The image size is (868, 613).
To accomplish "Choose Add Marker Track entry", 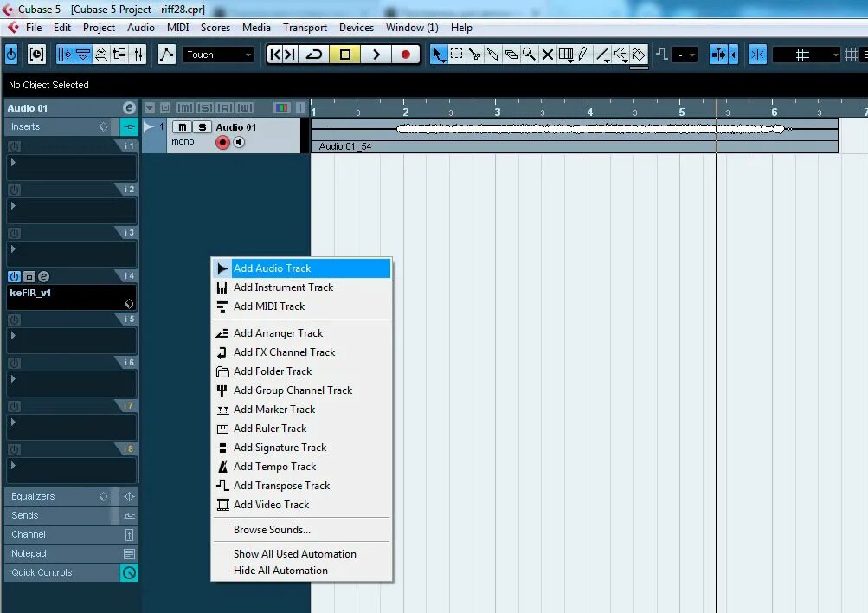I will [302, 410].
